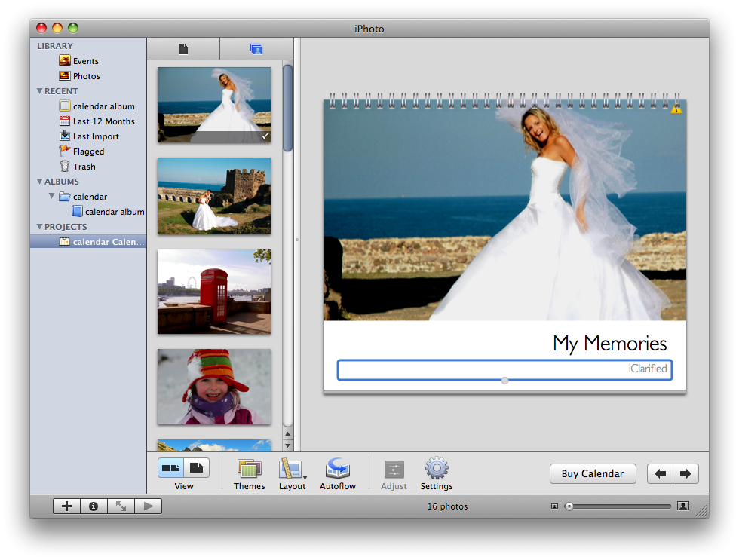Open the Layout dropdown menu

coord(292,470)
